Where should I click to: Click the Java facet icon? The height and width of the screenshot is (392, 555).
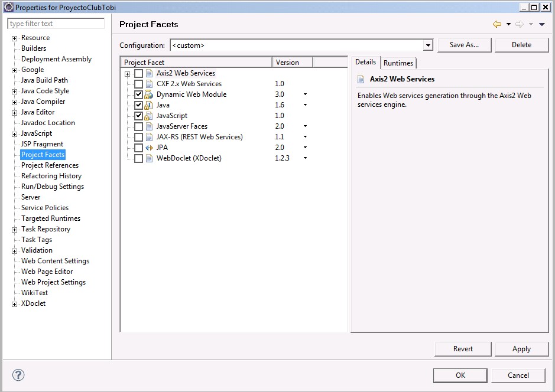149,105
